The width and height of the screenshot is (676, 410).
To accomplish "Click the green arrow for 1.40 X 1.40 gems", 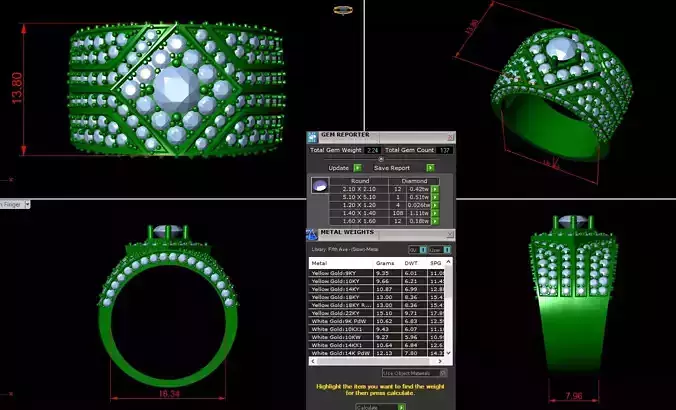I will click(435, 213).
